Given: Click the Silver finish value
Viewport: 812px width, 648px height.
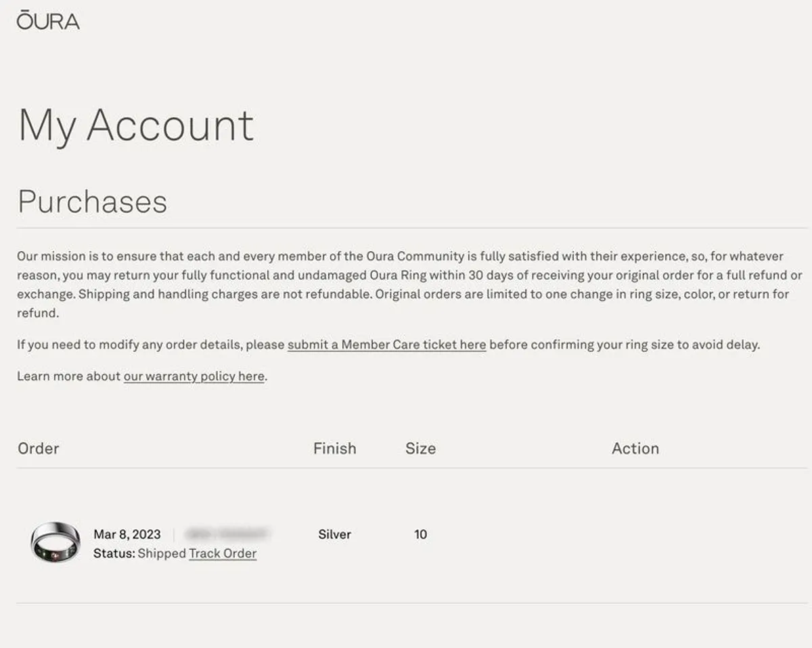Looking at the screenshot, I should point(334,534).
